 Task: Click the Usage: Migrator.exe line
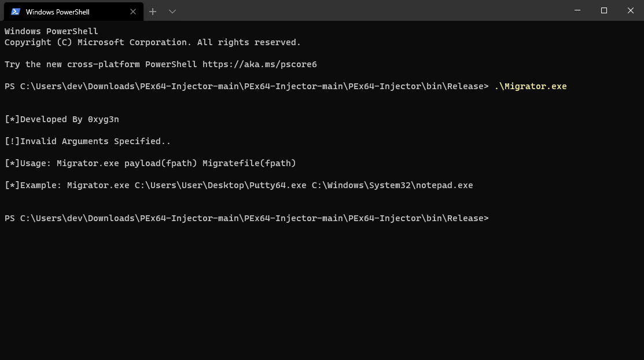(x=150, y=163)
